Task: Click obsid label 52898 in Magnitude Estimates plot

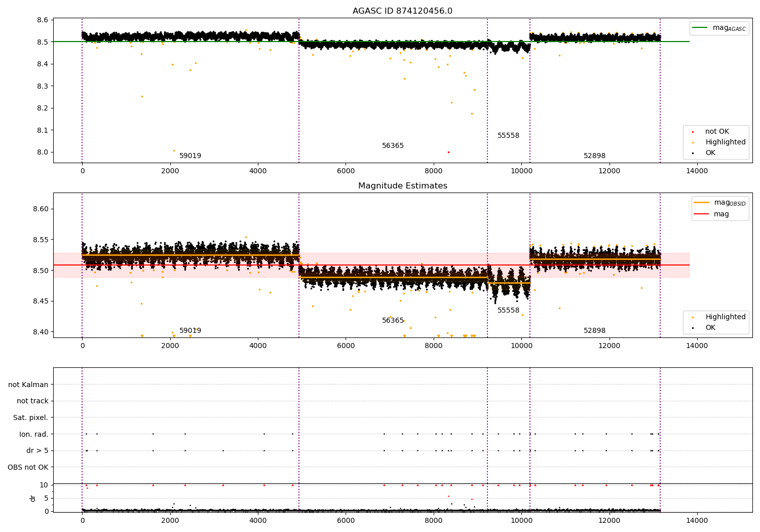Action: coord(594,331)
